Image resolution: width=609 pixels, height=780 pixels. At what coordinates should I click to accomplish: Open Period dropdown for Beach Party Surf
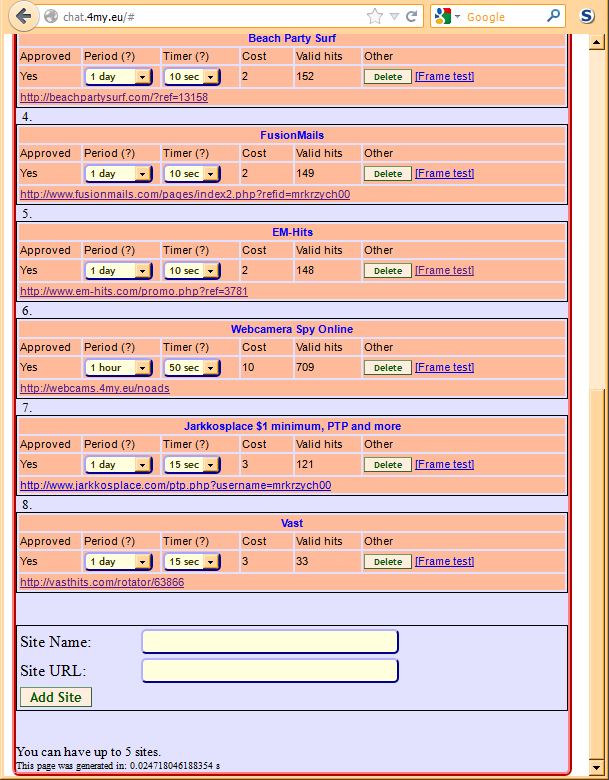[118, 77]
